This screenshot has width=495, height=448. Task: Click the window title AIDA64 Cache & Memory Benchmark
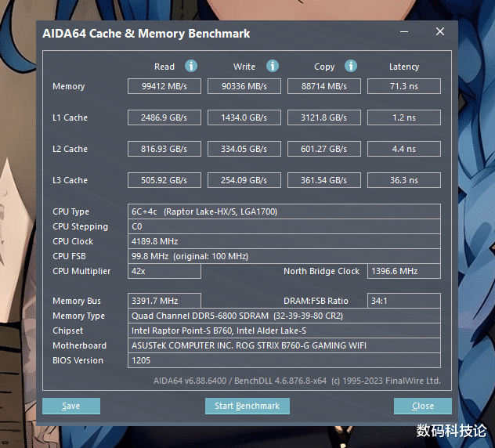(146, 34)
